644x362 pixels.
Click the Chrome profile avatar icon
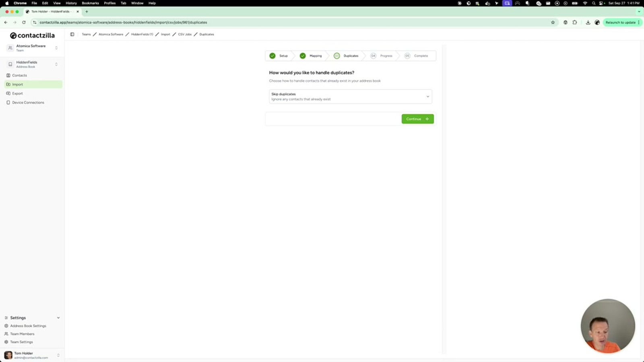click(597, 23)
